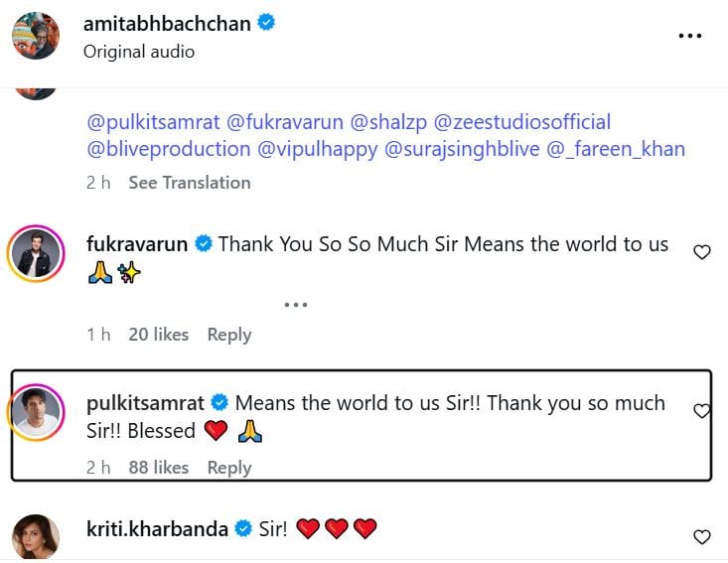View the 20 likes on fukravarun's comment
The height and width of the screenshot is (563, 728).
pyautogui.click(x=158, y=335)
